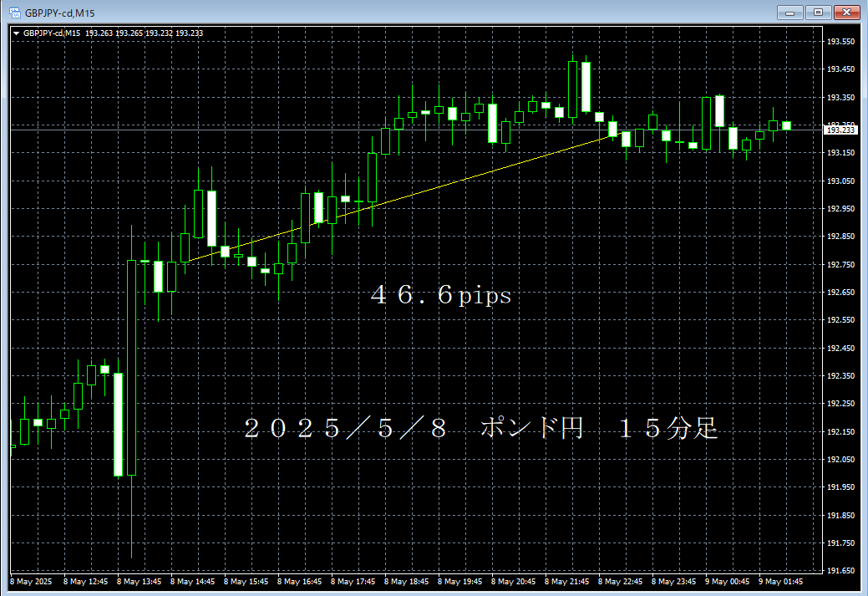This screenshot has width=868, height=596.
Task: Click the 192.050 price scale label
Action: (x=840, y=459)
